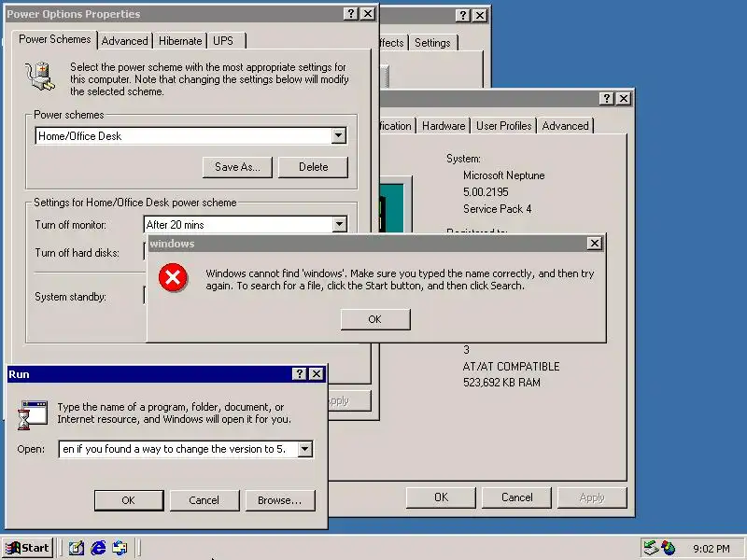Cancel the System Properties window
Screen dimensions: 747x560
[x=516, y=497]
